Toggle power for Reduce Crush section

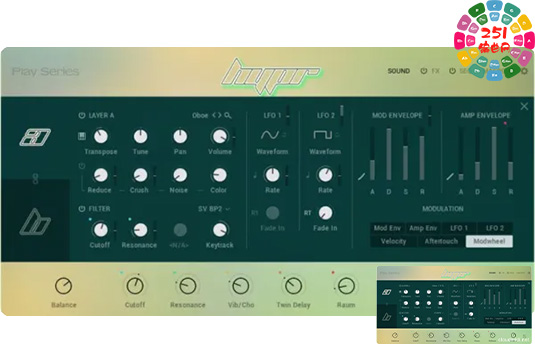82,166
